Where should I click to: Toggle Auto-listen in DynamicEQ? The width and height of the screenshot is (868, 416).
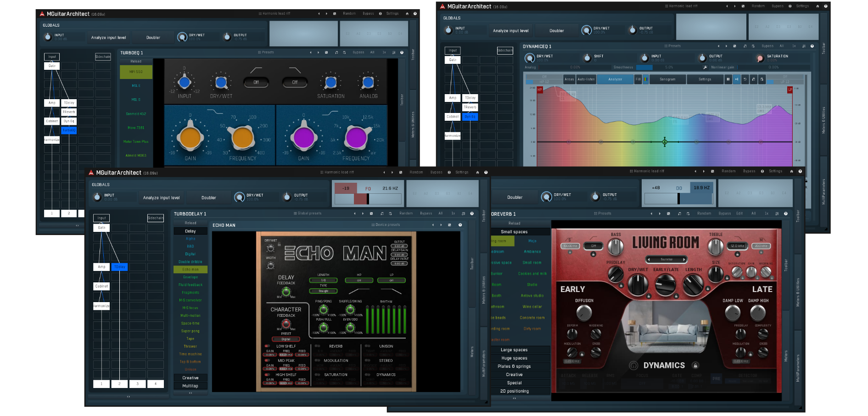point(586,79)
